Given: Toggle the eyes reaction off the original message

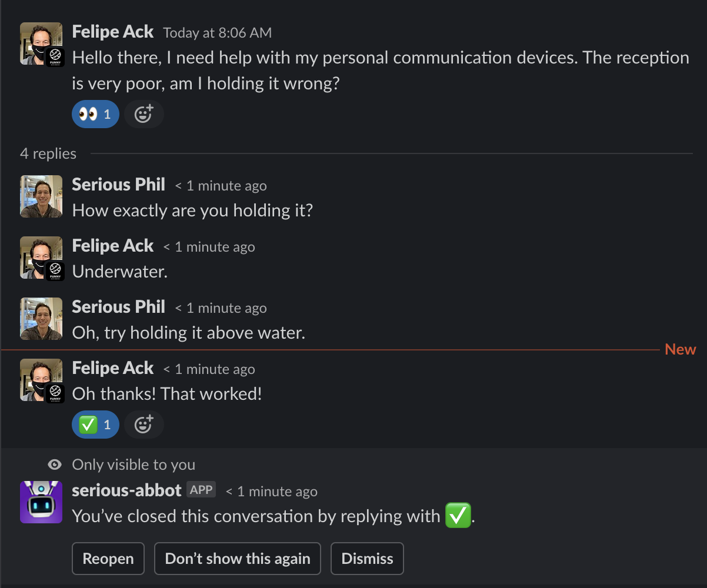Looking at the screenshot, I should pyautogui.click(x=95, y=113).
